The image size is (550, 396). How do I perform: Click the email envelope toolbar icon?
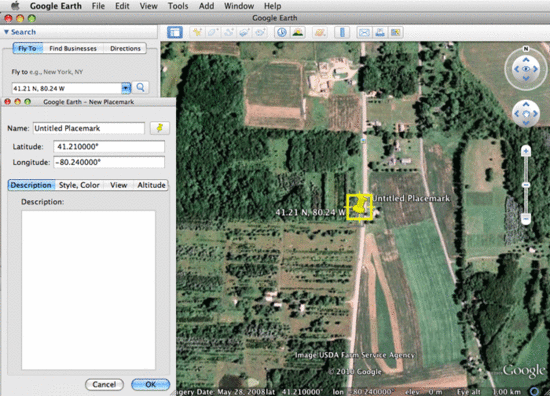pos(364,33)
